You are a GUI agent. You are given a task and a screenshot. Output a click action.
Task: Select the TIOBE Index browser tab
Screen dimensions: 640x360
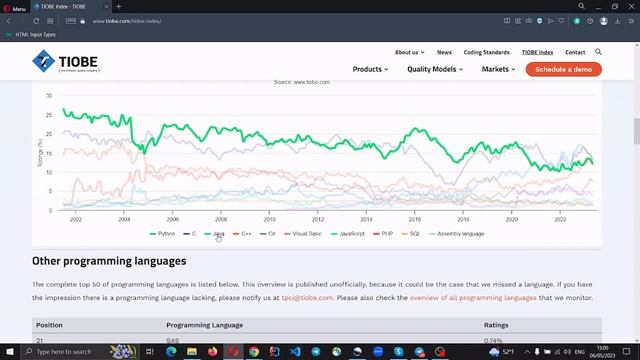pos(71,7)
